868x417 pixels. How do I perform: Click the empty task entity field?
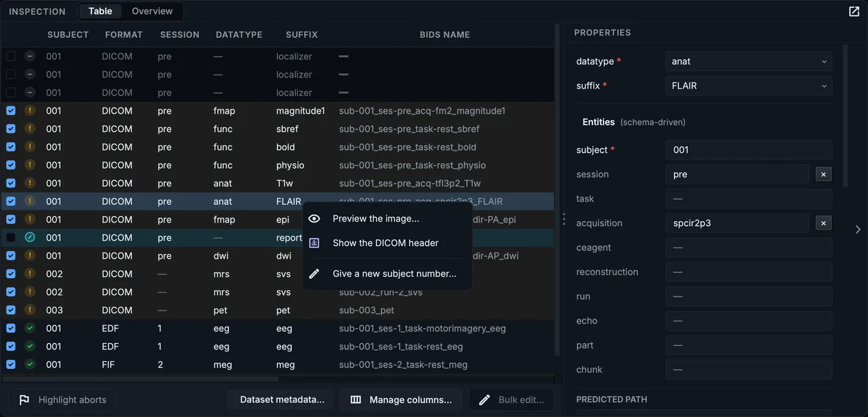[749, 199]
